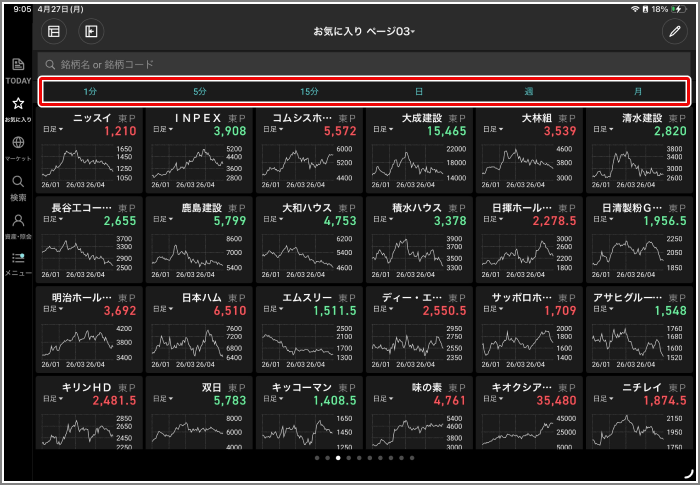Choose the 週 chart period
700x485 pixels.
click(528, 92)
